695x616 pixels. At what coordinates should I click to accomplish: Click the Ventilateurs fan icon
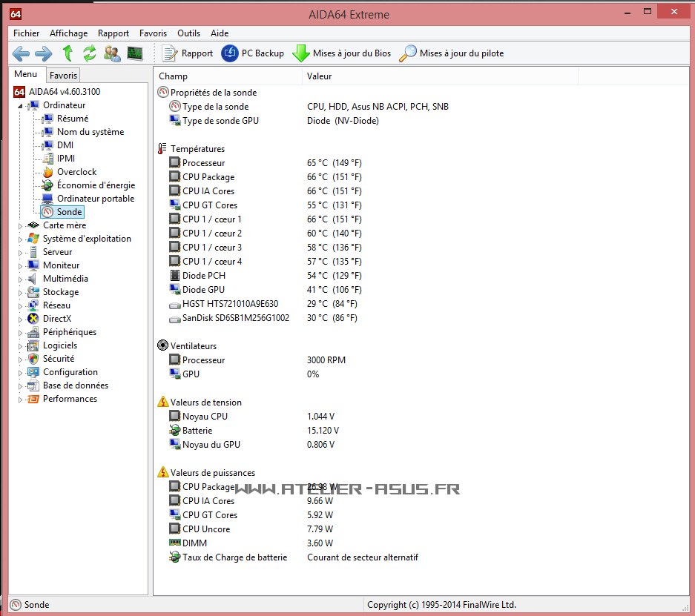[162, 345]
